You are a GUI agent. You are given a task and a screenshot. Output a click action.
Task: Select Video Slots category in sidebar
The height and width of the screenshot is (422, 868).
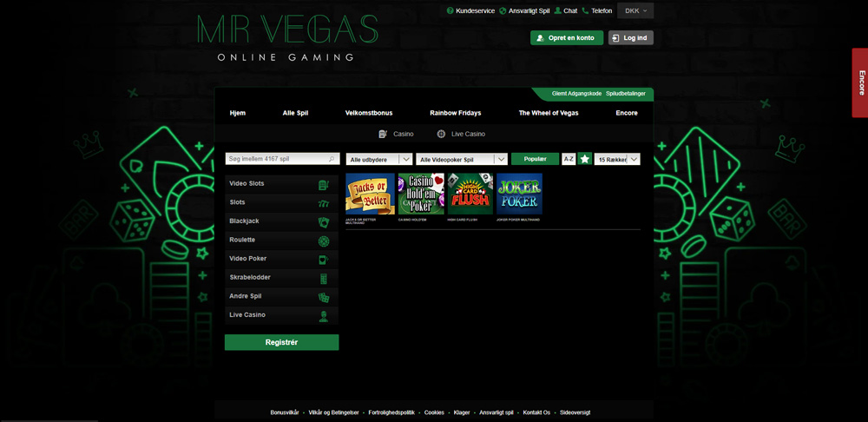point(282,184)
